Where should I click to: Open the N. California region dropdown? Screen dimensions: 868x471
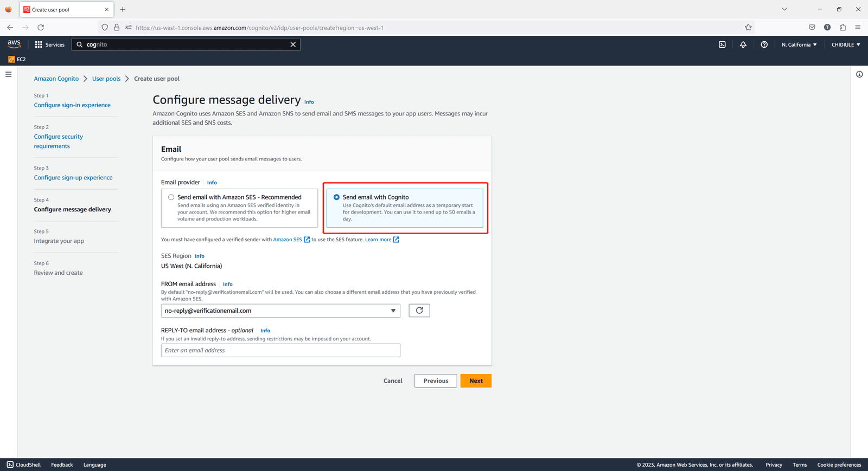(799, 44)
